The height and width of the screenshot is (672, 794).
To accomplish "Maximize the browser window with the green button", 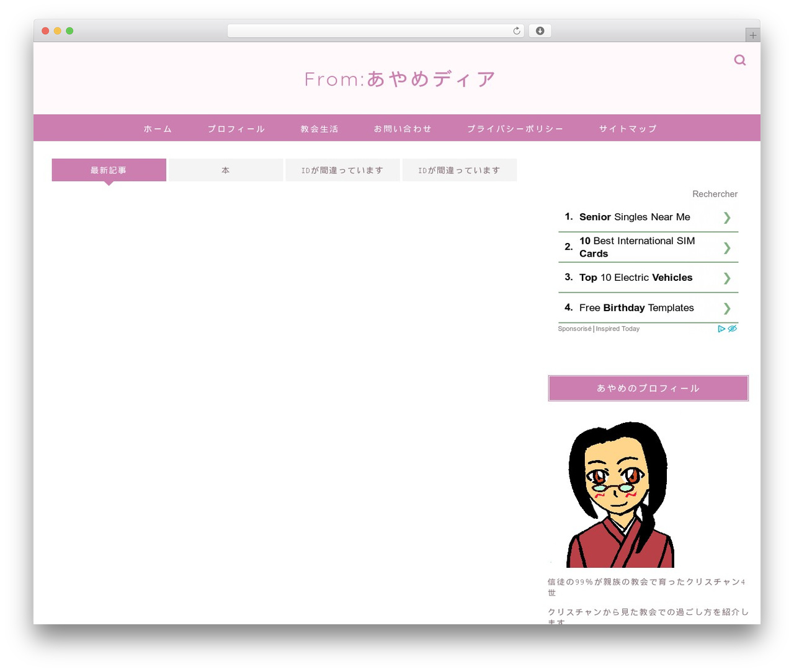I will (69, 31).
